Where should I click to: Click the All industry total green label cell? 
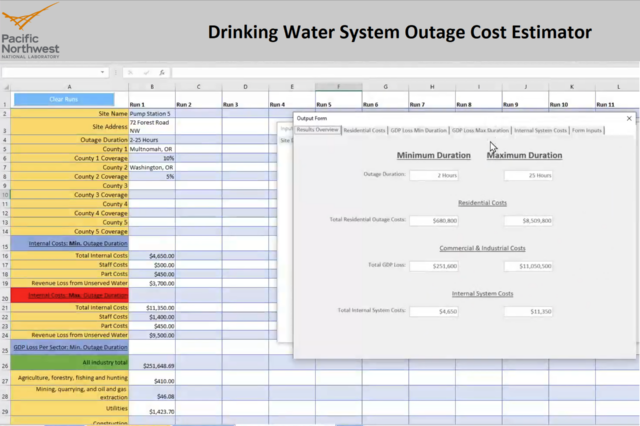(69, 362)
